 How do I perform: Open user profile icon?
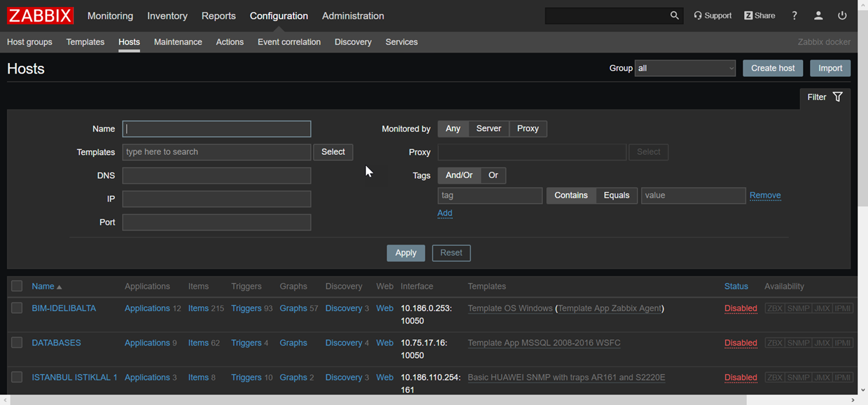(818, 15)
